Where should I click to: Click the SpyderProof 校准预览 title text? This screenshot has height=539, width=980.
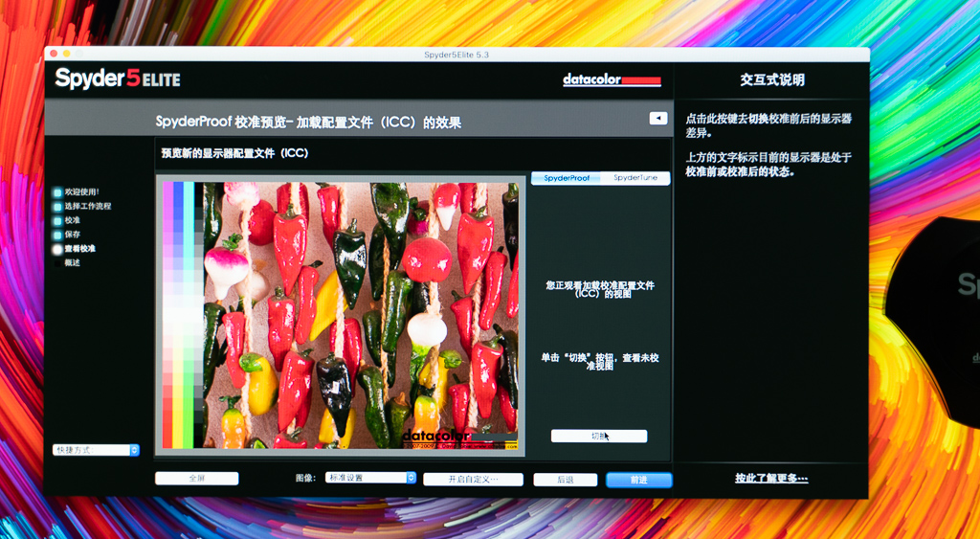pos(308,123)
